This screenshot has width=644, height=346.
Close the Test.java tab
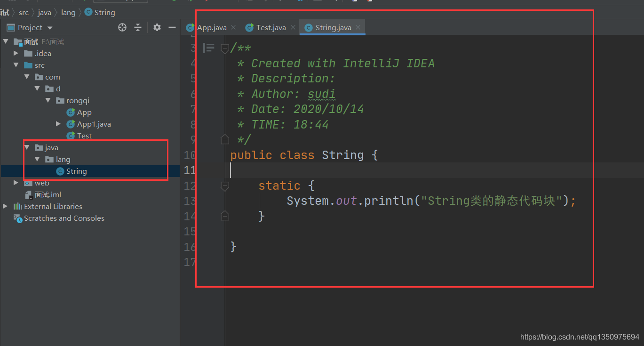[x=293, y=27]
